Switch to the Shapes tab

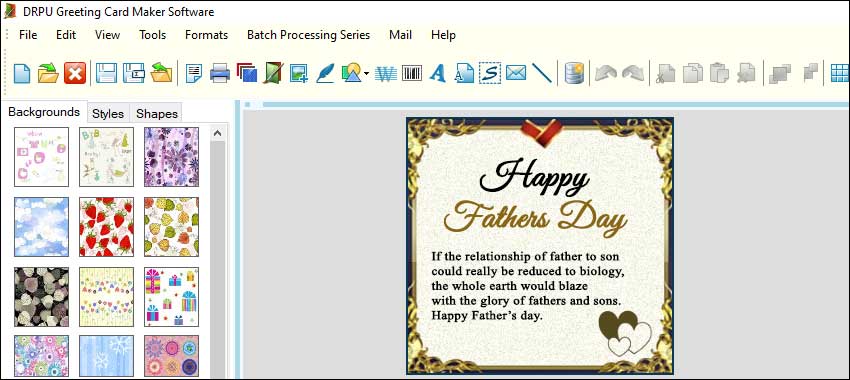coord(157,113)
